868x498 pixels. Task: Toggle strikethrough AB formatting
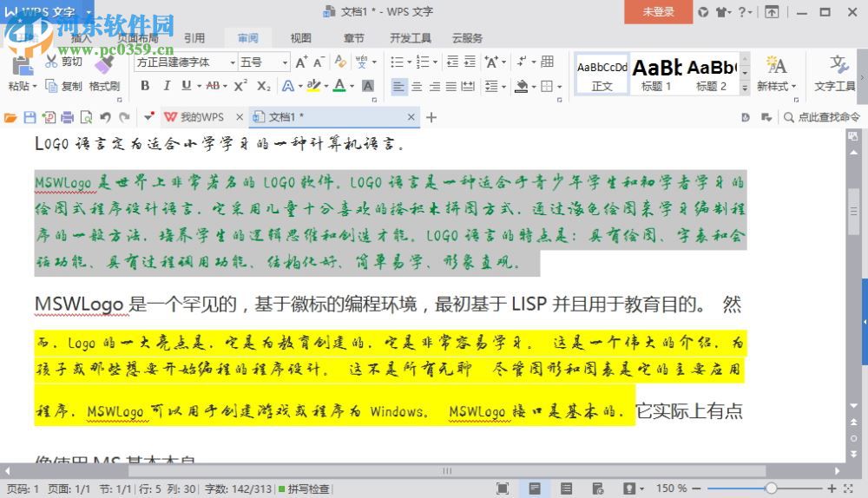tap(213, 86)
